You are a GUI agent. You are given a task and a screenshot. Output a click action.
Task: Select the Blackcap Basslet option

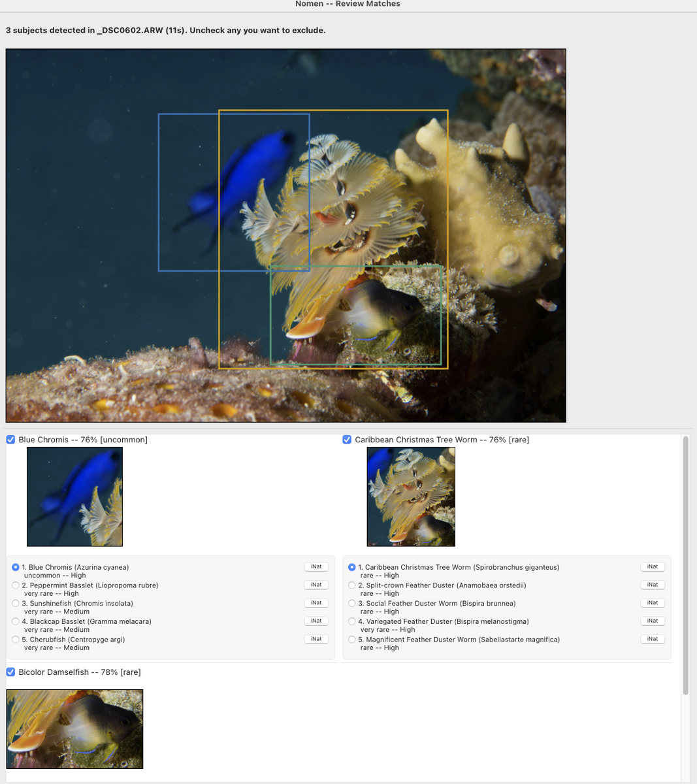(16, 622)
